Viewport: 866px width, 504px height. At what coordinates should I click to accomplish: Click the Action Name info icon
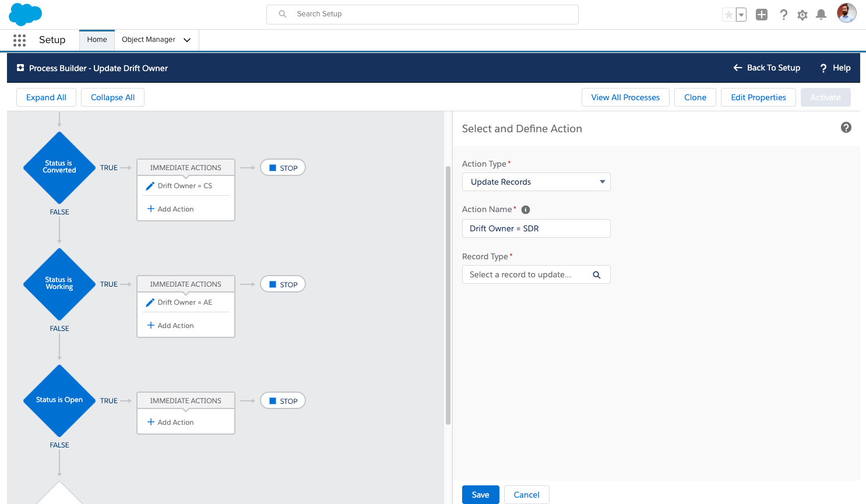[x=526, y=210]
